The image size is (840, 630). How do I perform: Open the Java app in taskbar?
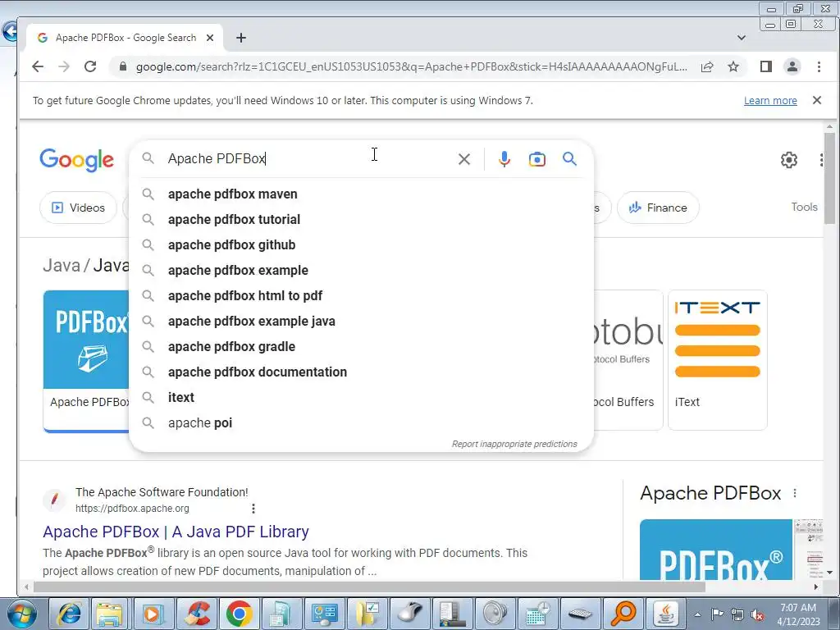click(666, 614)
